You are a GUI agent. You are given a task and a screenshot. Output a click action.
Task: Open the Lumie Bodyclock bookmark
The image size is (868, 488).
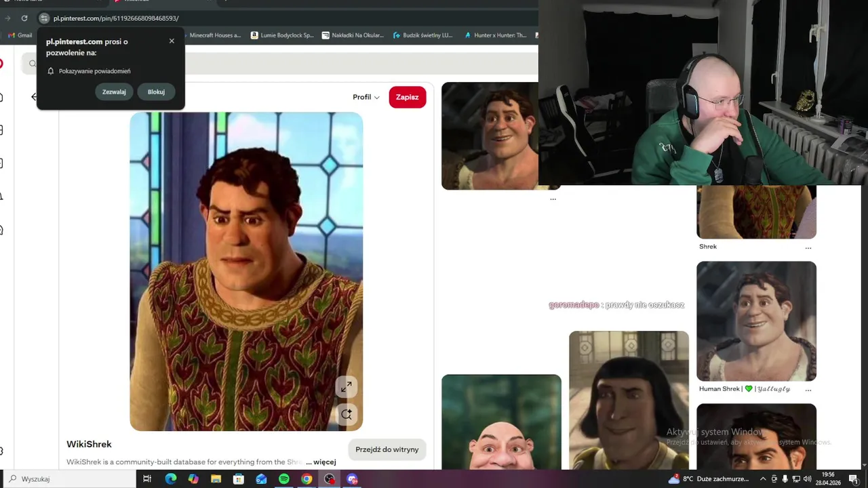[282, 35]
